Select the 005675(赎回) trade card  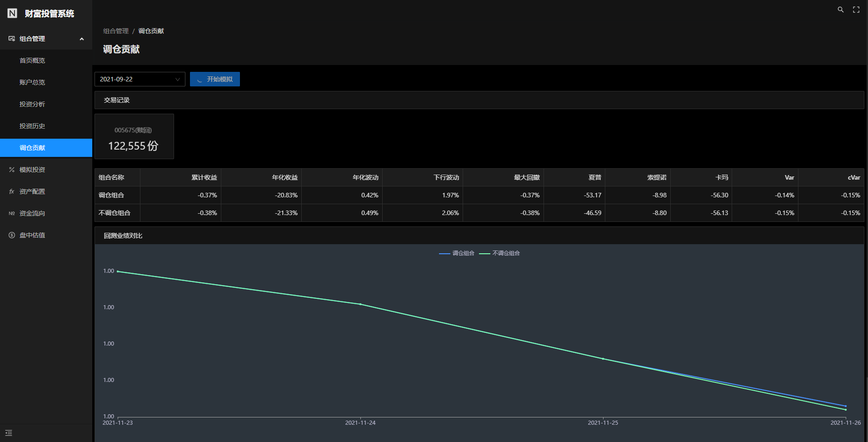tap(134, 136)
